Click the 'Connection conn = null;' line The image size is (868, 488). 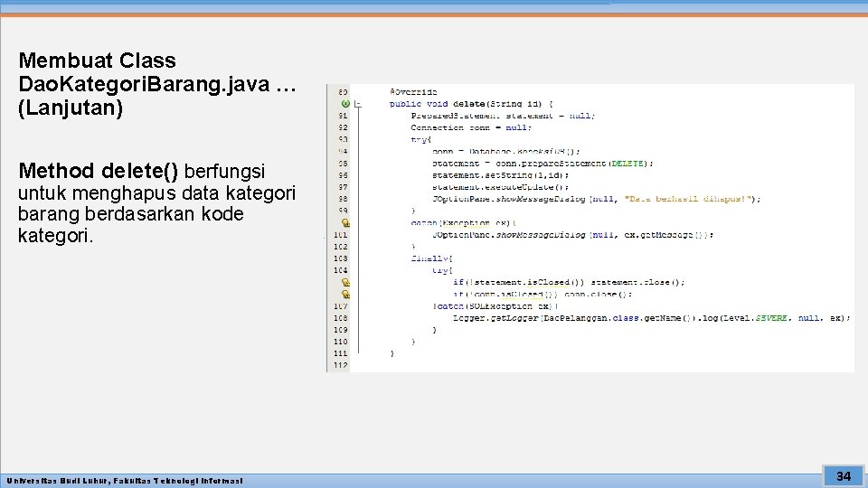[x=470, y=127]
